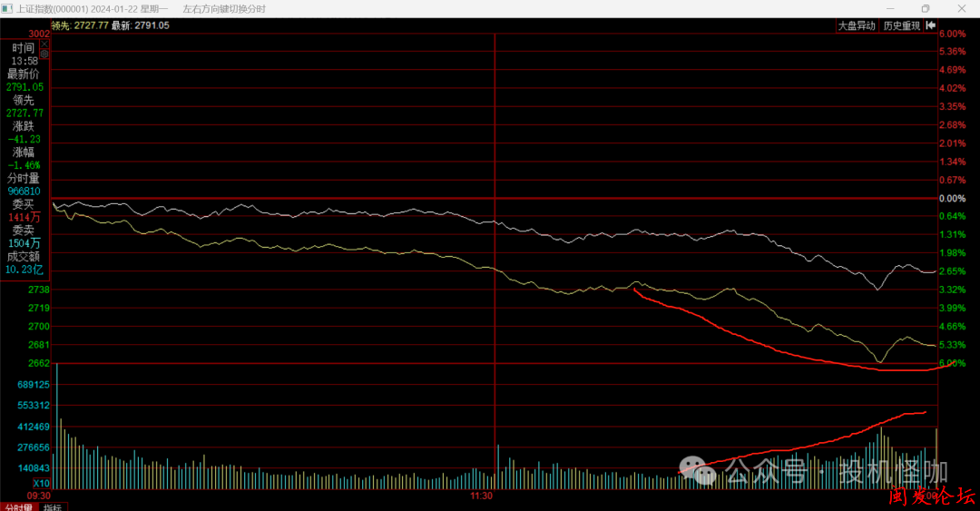Click the 2700 price axis label

[x=39, y=326]
